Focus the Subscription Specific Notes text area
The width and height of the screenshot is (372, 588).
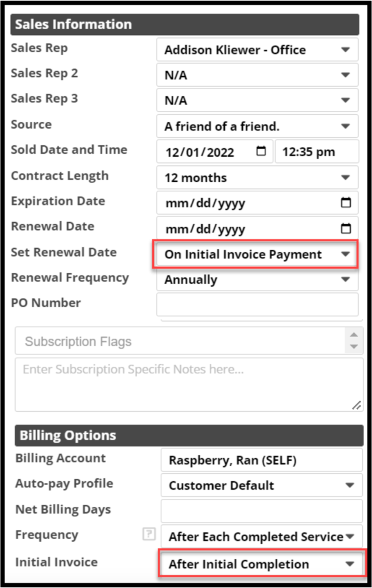[188, 384]
